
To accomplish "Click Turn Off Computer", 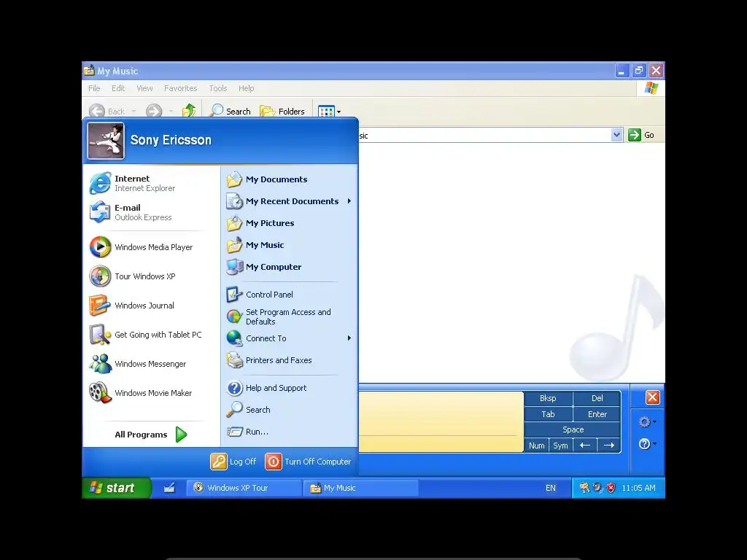I will 309,462.
